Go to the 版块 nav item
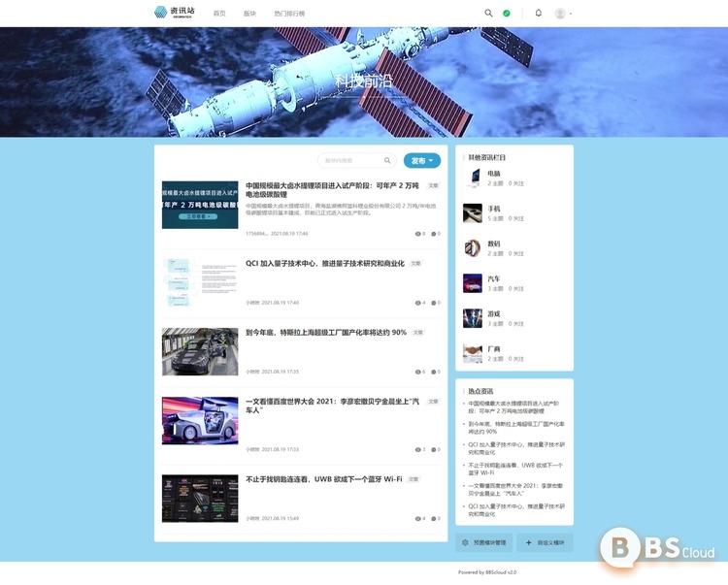 [249, 14]
